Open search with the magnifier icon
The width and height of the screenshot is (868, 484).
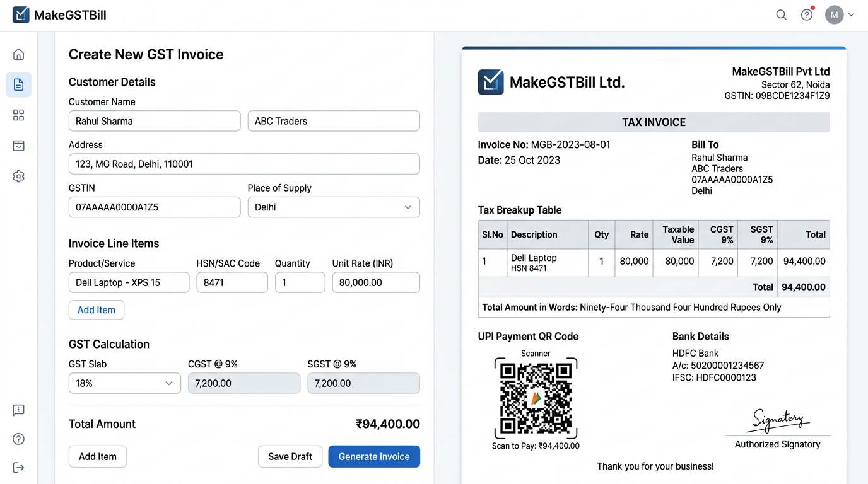point(781,15)
